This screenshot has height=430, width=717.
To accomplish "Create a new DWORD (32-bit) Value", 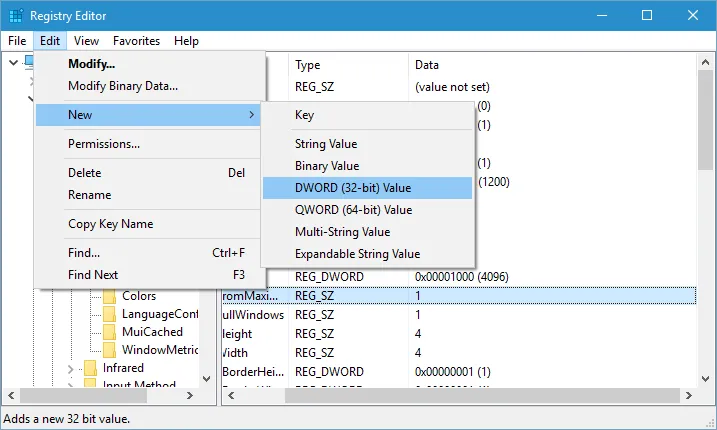I will [x=367, y=188].
